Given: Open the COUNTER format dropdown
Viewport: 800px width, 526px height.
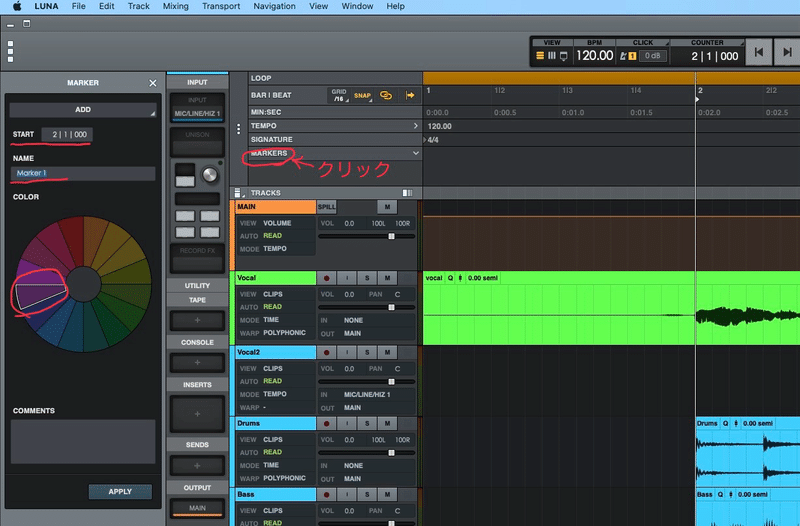Looking at the screenshot, I should (707, 43).
